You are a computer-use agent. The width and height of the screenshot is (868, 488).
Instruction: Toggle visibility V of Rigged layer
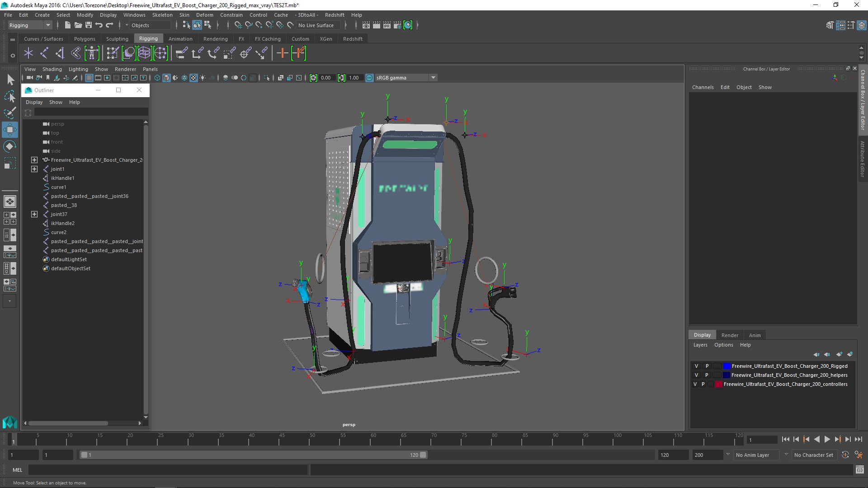click(x=696, y=366)
